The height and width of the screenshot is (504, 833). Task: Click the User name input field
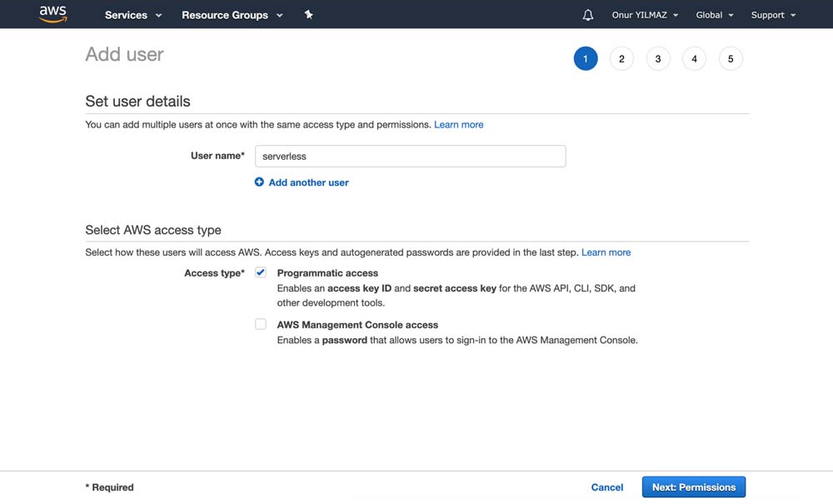(x=411, y=156)
